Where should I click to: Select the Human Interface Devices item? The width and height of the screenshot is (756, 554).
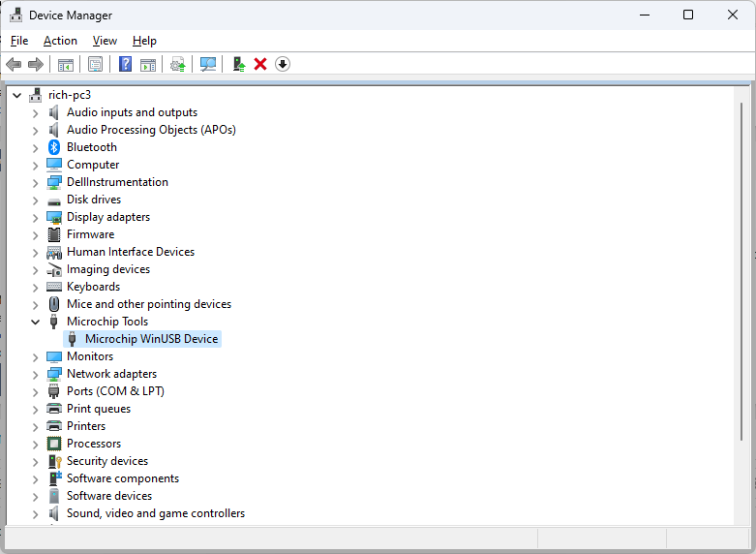(130, 252)
